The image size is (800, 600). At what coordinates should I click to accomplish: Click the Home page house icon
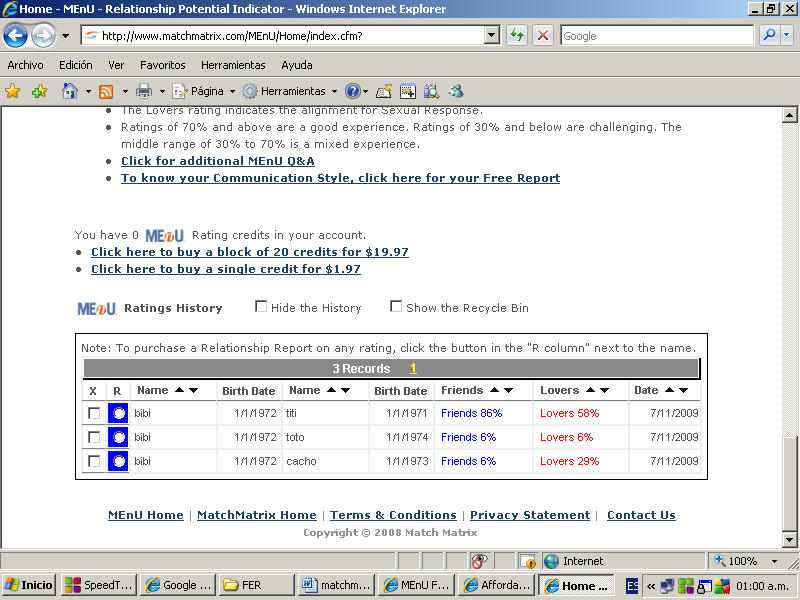click(x=70, y=91)
